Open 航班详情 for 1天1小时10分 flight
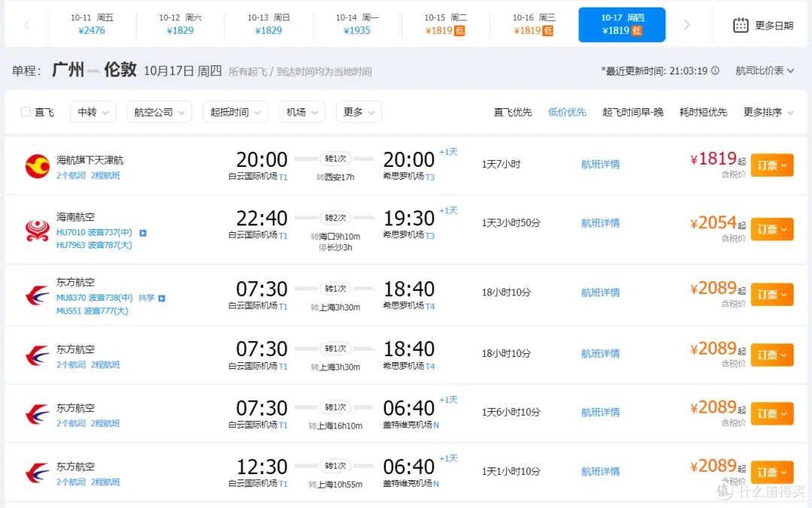Image resolution: width=812 pixels, height=508 pixels. point(600,472)
